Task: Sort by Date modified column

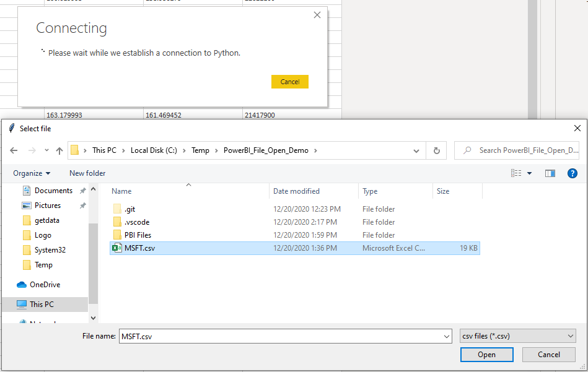Action: tap(296, 191)
